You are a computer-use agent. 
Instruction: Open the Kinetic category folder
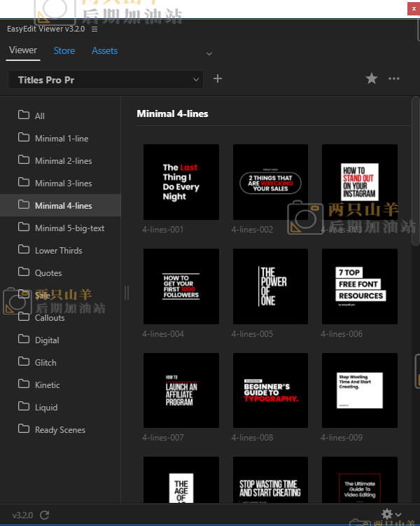pyautogui.click(x=48, y=385)
